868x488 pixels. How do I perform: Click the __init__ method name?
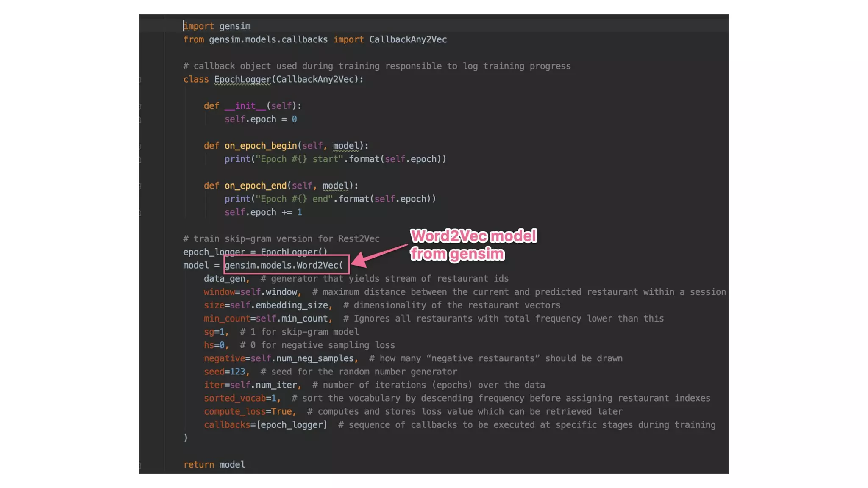(x=245, y=106)
